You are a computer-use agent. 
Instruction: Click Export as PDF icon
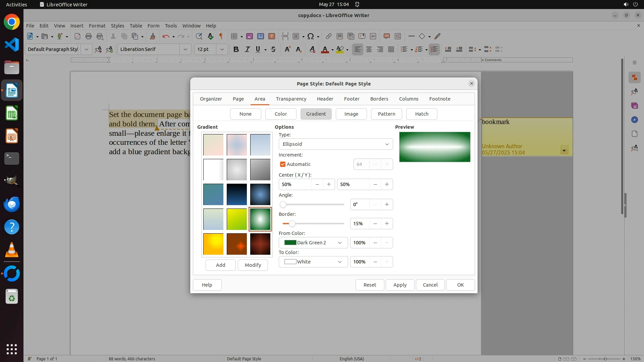click(x=77, y=36)
